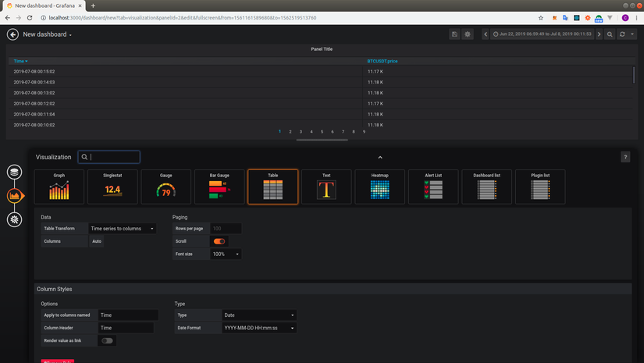
Task: Shift time range backward
Action: point(486,34)
